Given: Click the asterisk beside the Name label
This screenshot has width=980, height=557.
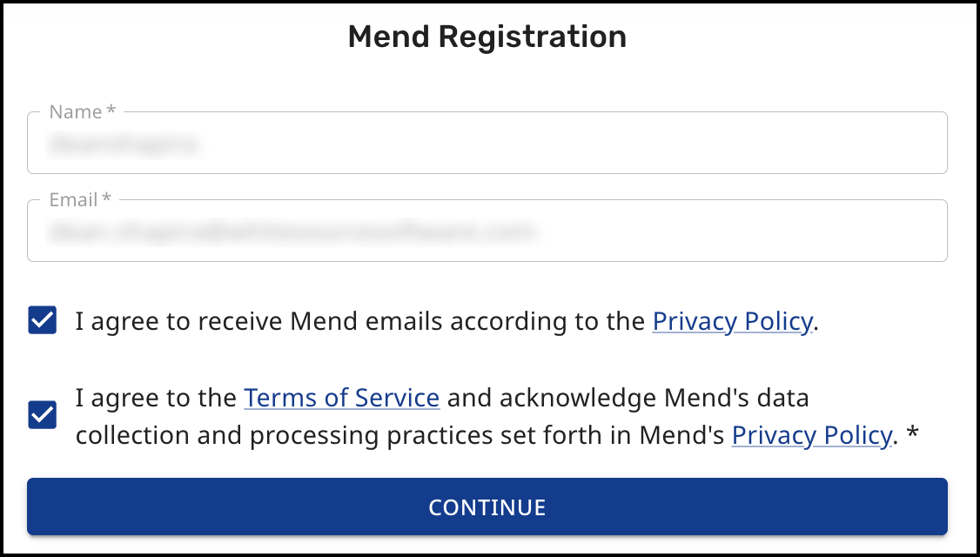Looking at the screenshot, I should [111, 111].
